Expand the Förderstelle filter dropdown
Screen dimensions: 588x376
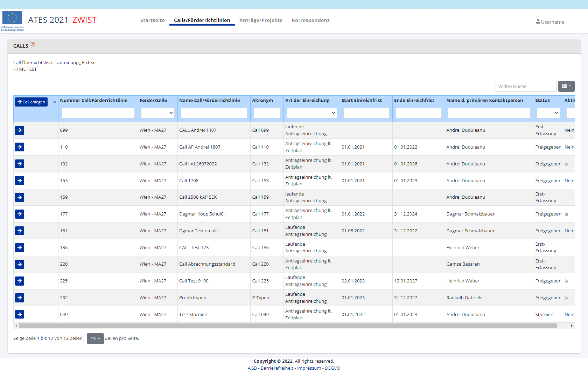click(157, 113)
